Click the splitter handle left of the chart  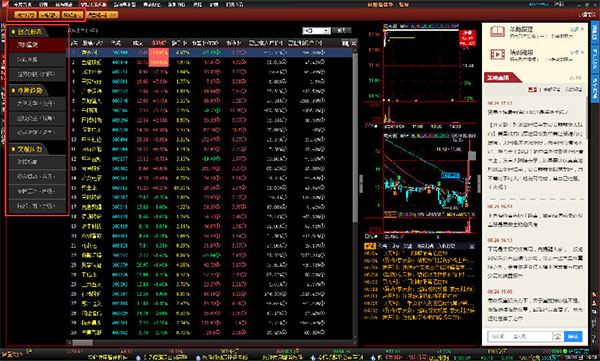[360, 184]
